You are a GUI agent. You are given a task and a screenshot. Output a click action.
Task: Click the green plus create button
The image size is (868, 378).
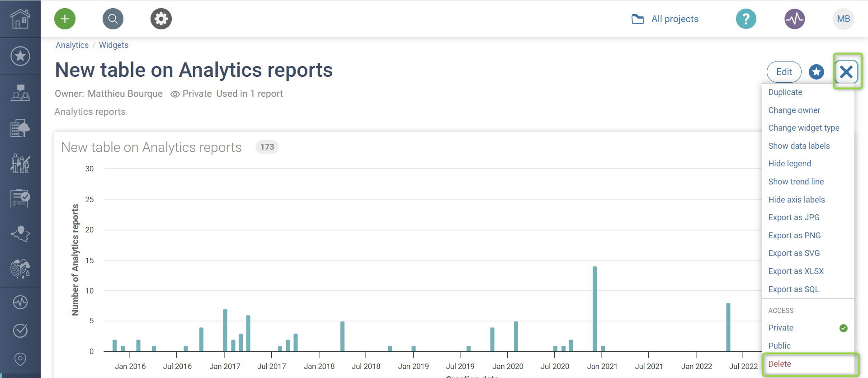click(x=65, y=19)
